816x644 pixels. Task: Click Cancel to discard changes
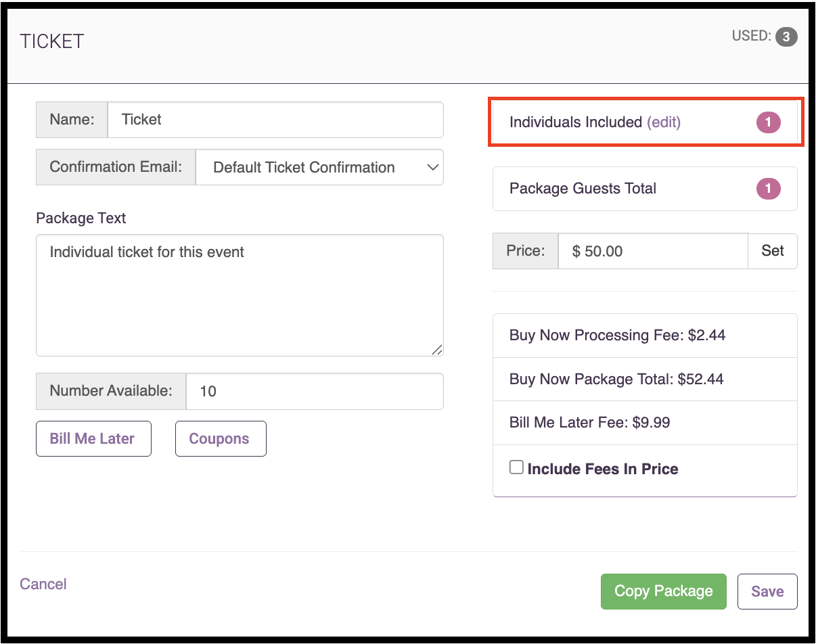43,584
